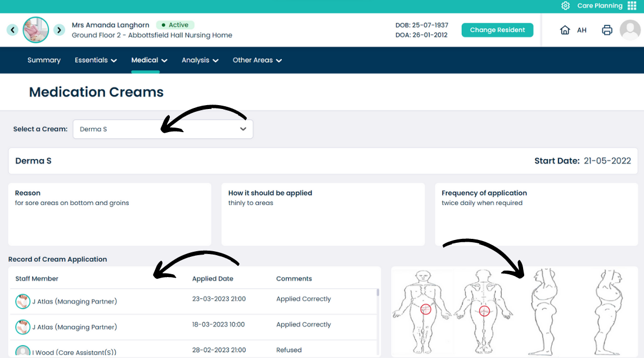Click the print icon
The width and height of the screenshot is (644, 358).
[x=607, y=30]
